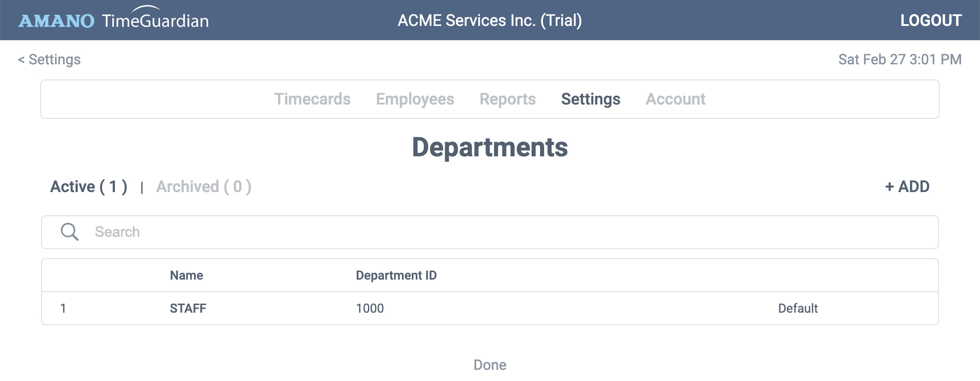The width and height of the screenshot is (980, 381).
Task: Select the Settings tab
Action: pyautogui.click(x=591, y=99)
